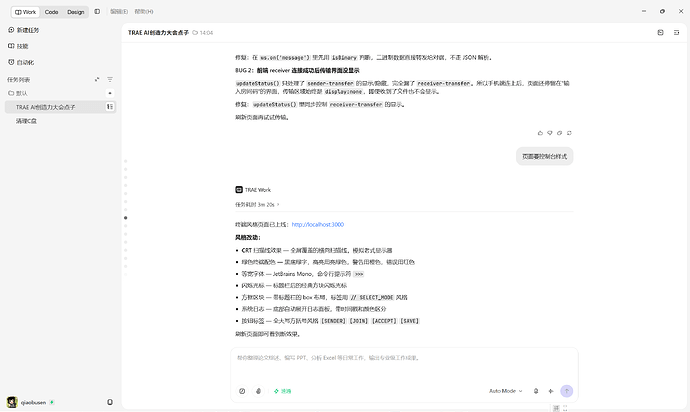Image resolution: width=690 pixels, height=412 pixels.
Task: Open the 编辑(E) menu
Action: (119, 11)
